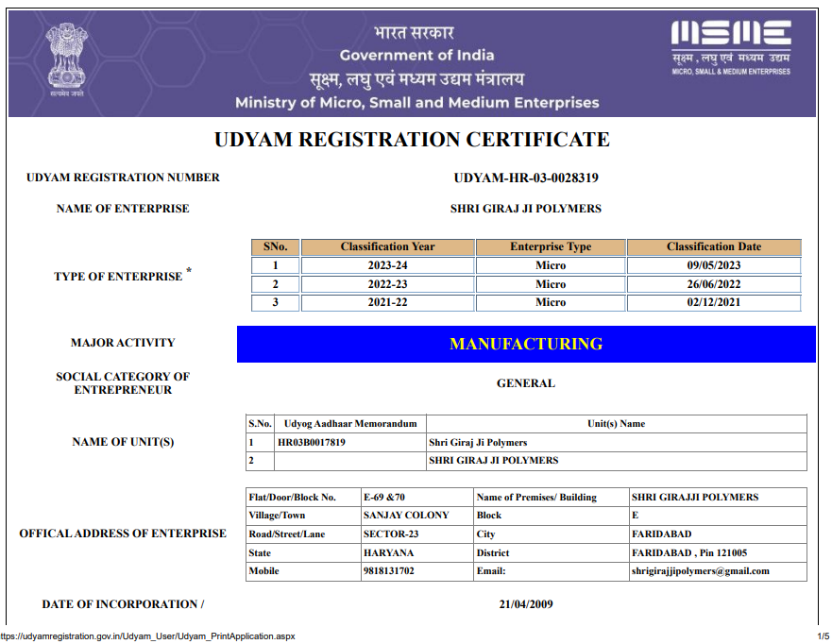Image resolution: width=832 pixels, height=644 pixels.
Task: Select classification year 2022-23 cell
Action: coord(387,284)
